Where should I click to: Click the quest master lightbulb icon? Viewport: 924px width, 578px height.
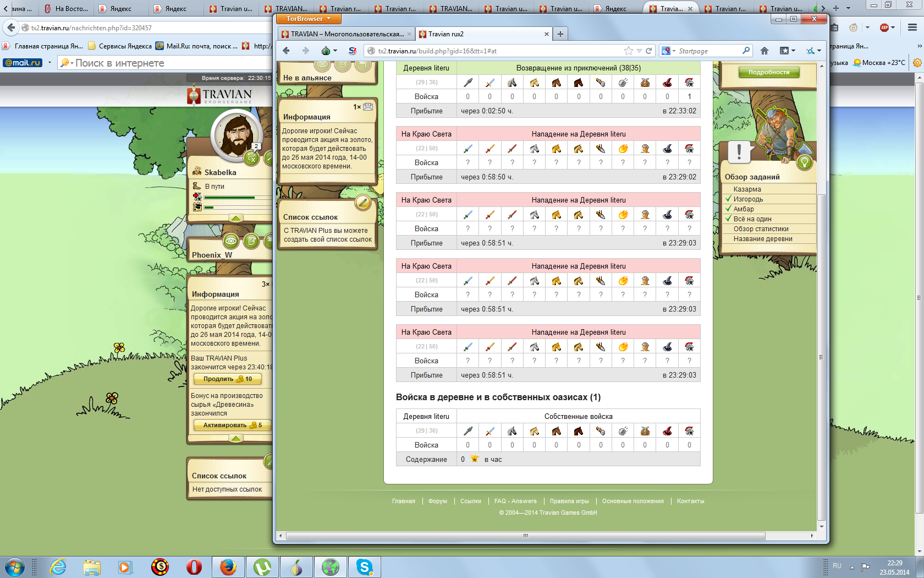tap(804, 162)
